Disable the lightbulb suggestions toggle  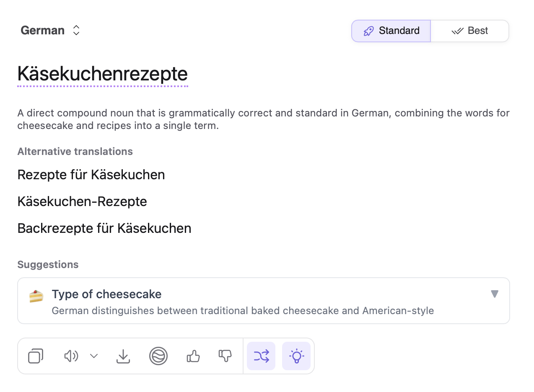[x=296, y=356]
